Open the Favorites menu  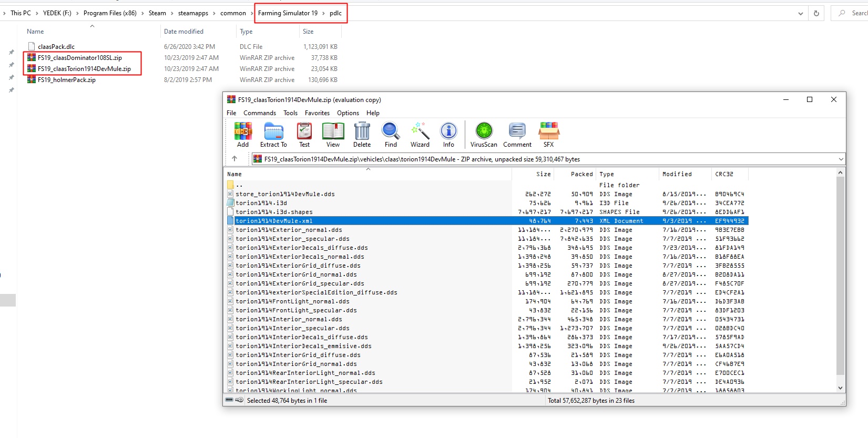tap(317, 113)
